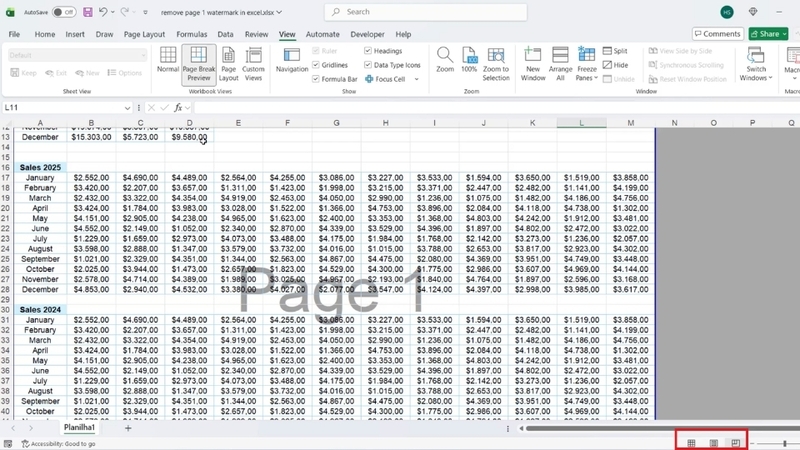Select the Sales 2024 cell

40,310
